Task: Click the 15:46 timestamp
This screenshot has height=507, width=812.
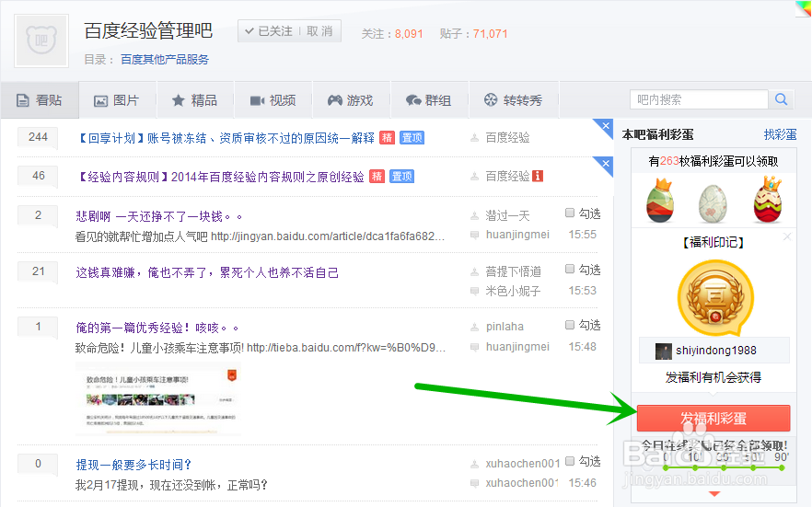Action: 583,483
